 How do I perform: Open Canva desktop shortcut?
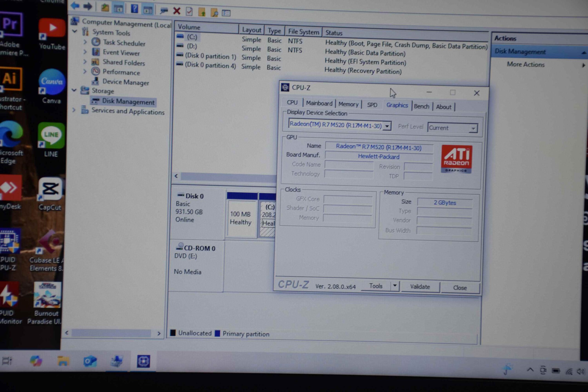51,86
